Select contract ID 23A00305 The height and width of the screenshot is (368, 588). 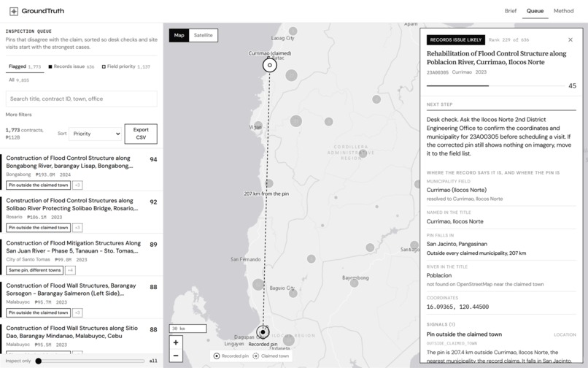click(x=437, y=72)
